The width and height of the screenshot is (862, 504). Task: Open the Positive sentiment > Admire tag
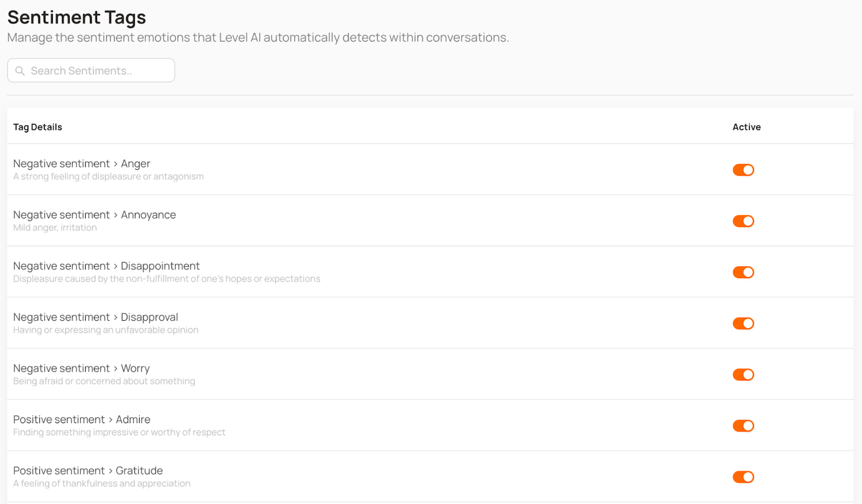82,420
